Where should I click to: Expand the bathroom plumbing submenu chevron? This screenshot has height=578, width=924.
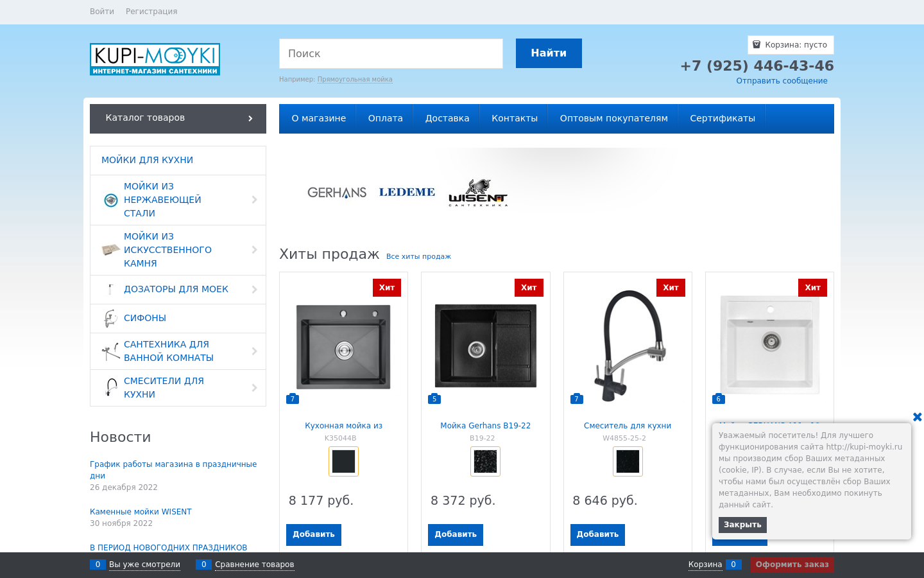click(255, 351)
